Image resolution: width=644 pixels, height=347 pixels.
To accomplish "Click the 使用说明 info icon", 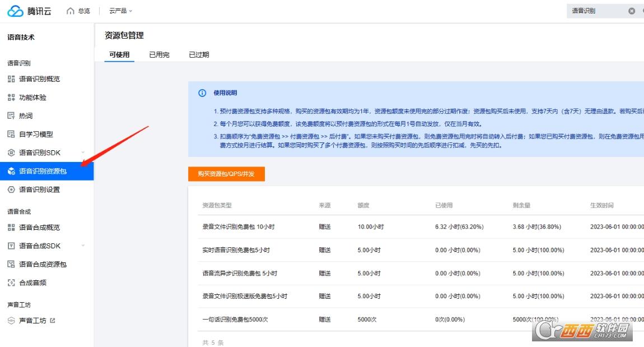I will click(x=202, y=93).
